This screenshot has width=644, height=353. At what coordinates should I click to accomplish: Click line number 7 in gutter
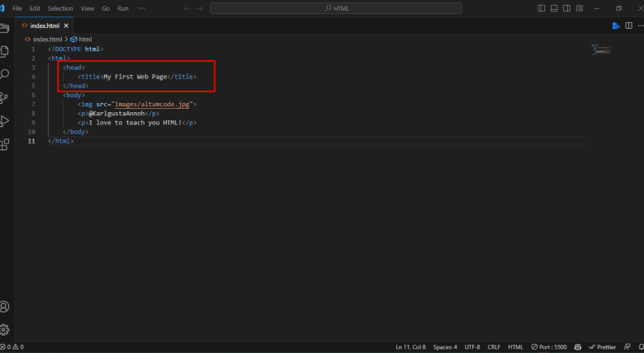click(33, 104)
